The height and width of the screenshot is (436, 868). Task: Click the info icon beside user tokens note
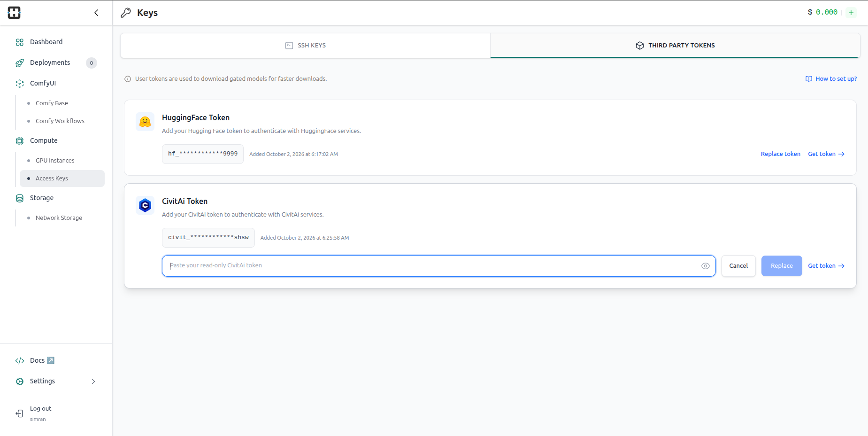pos(128,79)
